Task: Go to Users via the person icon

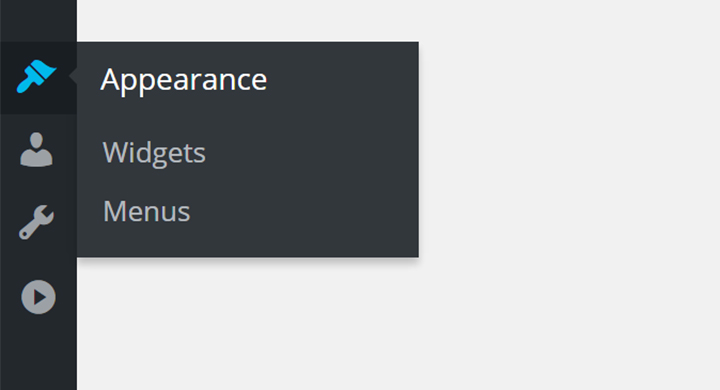Action: pyautogui.click(x=36, y=150)
